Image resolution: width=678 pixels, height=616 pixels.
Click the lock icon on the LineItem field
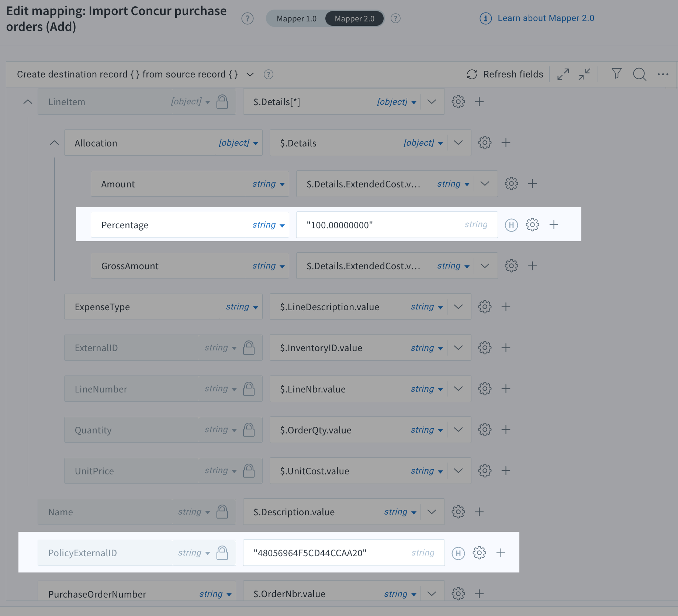click(x=222, y=101)
